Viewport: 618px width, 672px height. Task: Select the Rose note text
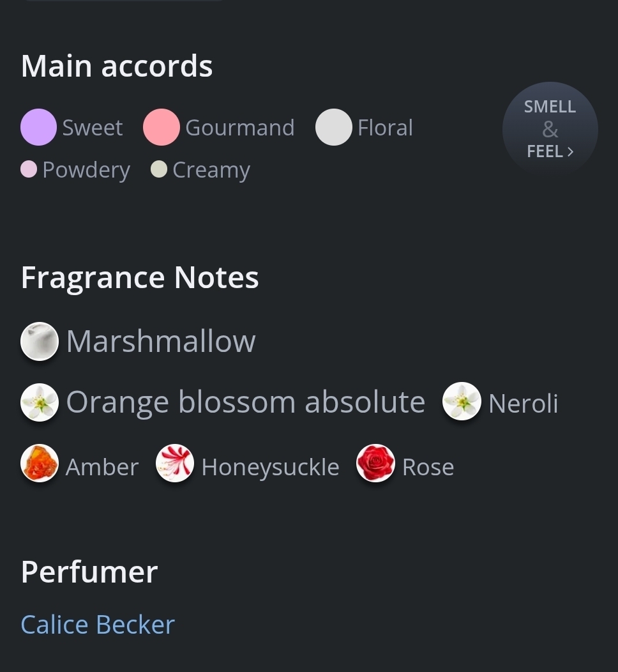428,467
